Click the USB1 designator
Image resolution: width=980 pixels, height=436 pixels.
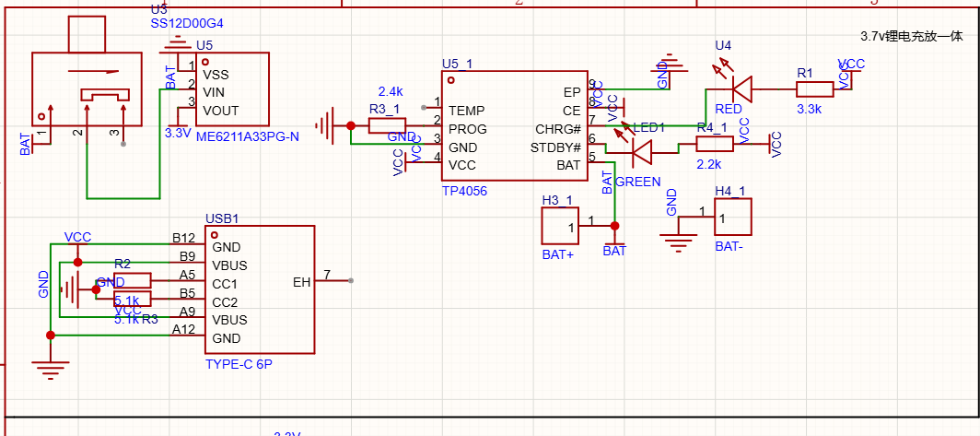click(x=221, y=219)
